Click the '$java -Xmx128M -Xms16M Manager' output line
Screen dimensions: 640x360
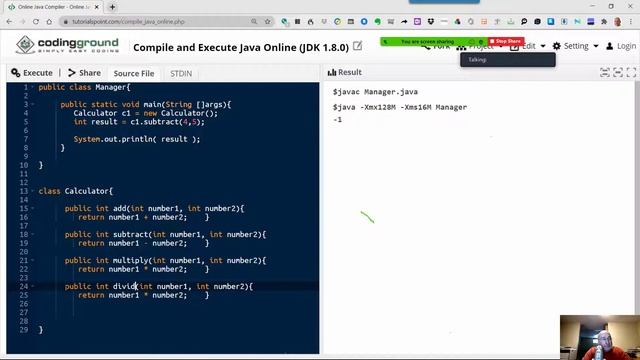click(x=400, y=107)
